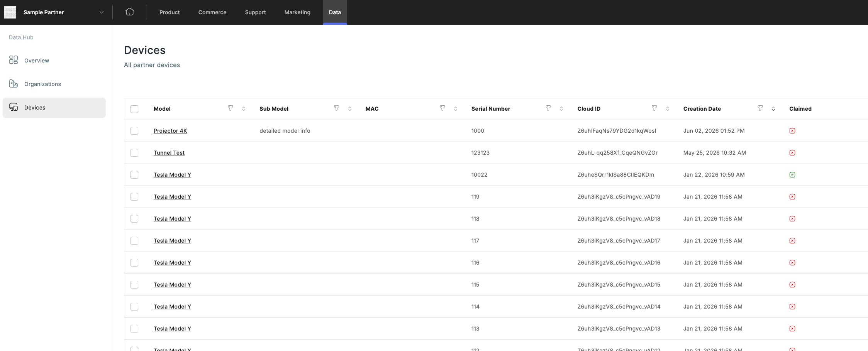Image resolution: width=868 pixels, height=351 pixels.
Task: Open Tesla Model Y with serial 117
Action: [x=172, y=241]
